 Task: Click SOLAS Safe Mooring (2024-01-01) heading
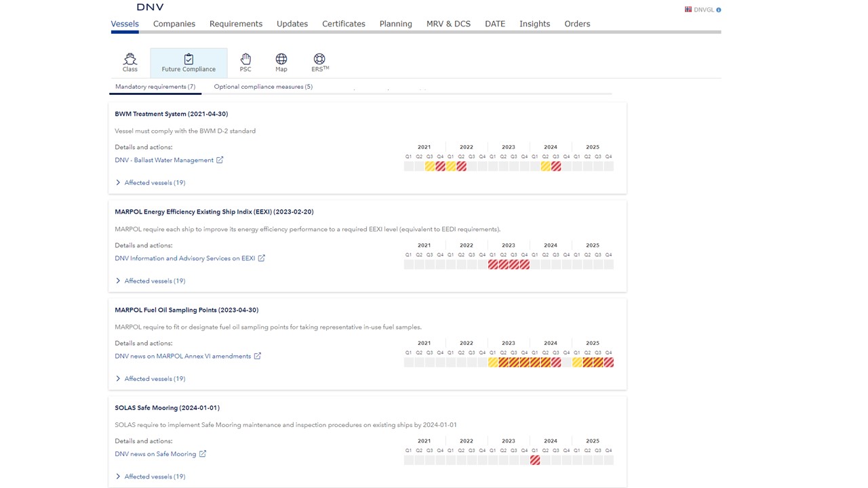(167, 408)
